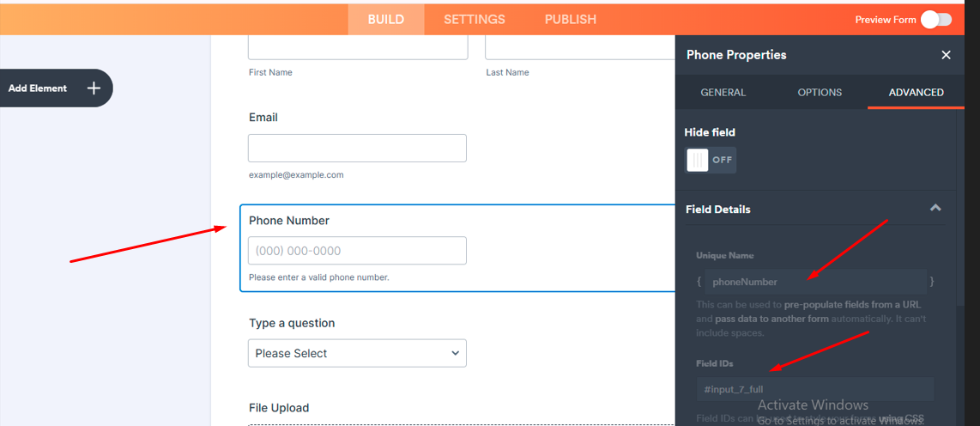Click the Phone Number input box
Viewport: 980px width, 426px height.
(x=357, y=251)
